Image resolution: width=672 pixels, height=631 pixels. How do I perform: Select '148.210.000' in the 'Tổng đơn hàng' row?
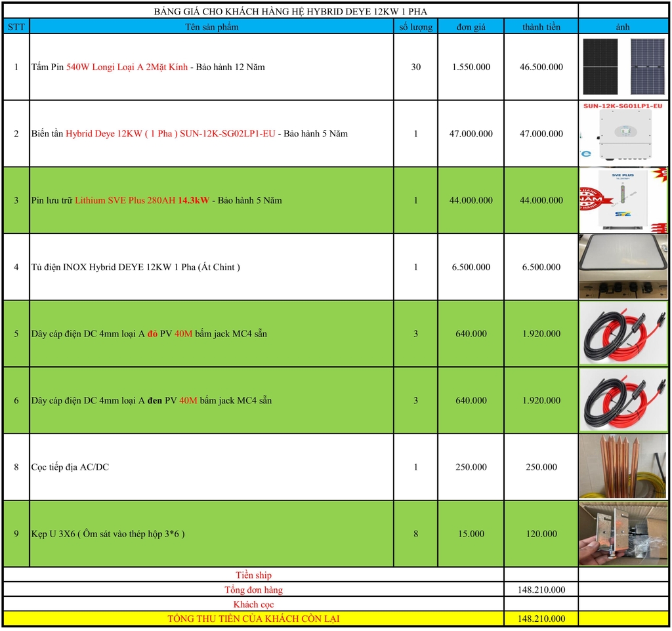coord(541,590)
